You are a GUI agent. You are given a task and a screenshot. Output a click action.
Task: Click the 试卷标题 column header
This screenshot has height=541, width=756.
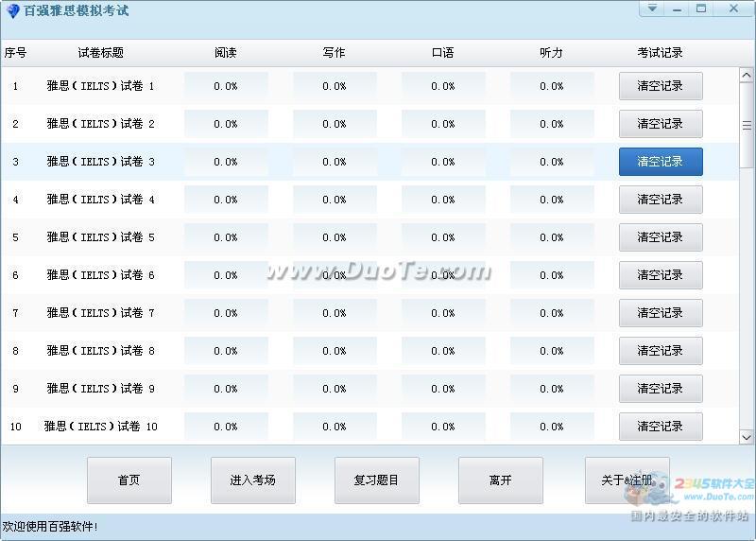coord(101,53)
